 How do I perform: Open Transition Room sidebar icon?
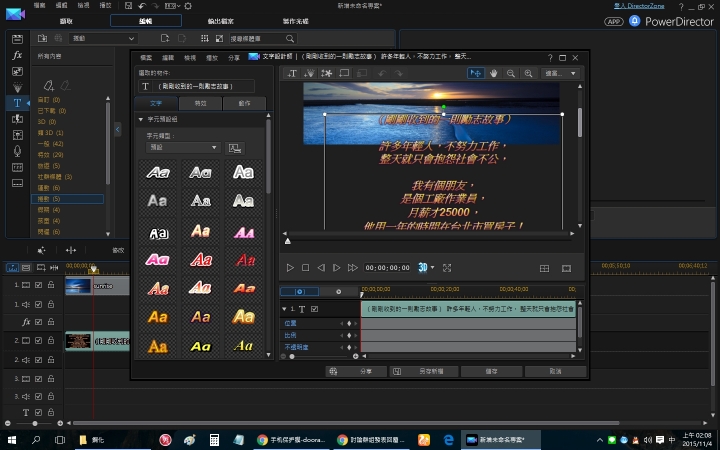[x=17, y=119]
